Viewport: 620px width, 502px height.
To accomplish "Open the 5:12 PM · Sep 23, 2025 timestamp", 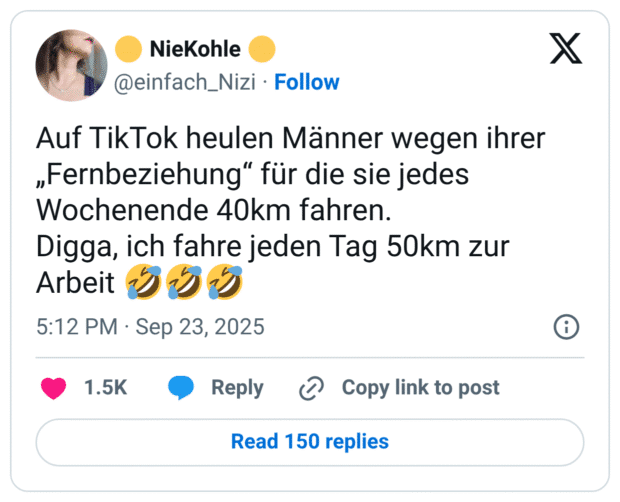I will [150, 328].
